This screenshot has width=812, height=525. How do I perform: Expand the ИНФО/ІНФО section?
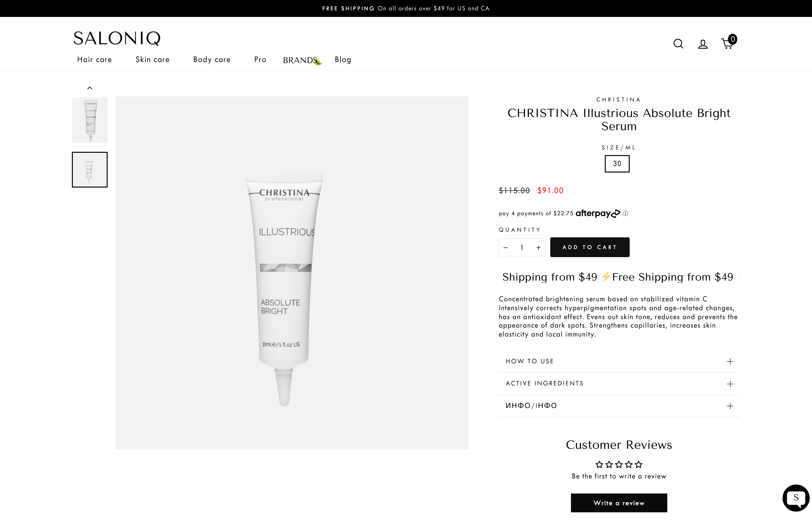tap(619, 406)
